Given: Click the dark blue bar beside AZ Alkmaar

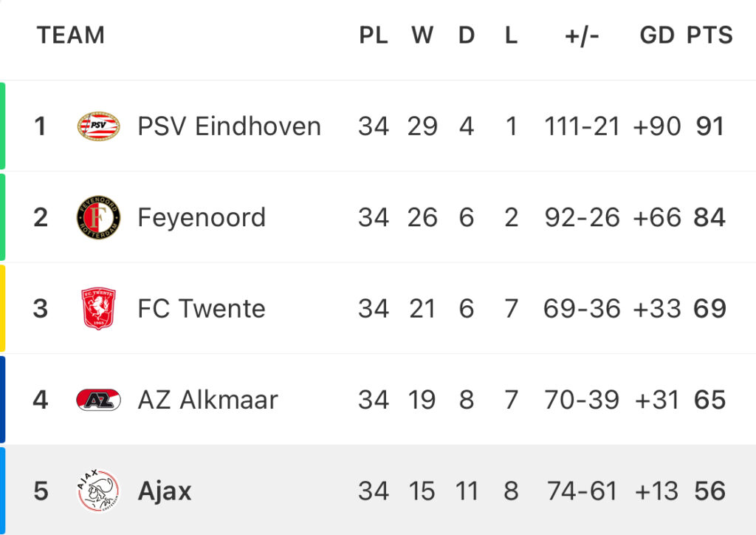Looking at the screenshot, I should [x=2, y=400].
